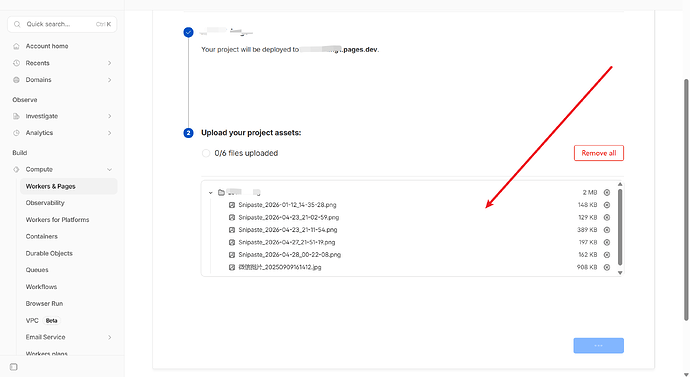This screenshot has width=690, height=377.
Task: Click the completed step one checkmark
Action: coord(188,32)
